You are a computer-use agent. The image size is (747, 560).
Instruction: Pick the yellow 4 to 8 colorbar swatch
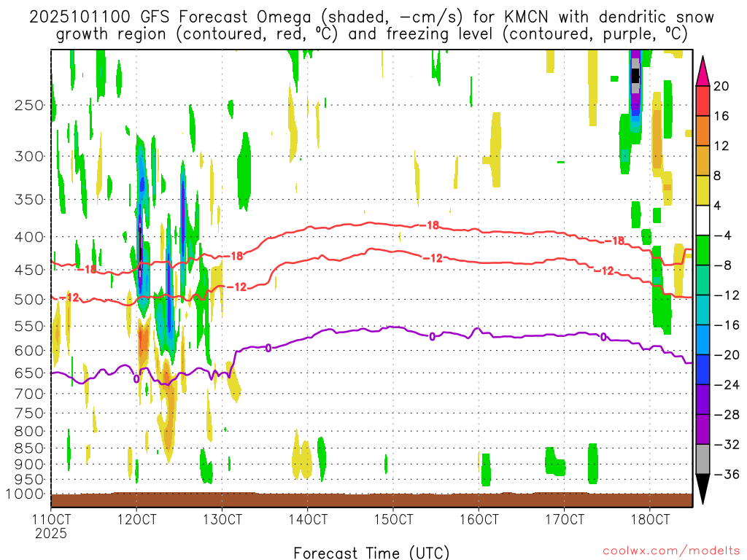[703, 190]
